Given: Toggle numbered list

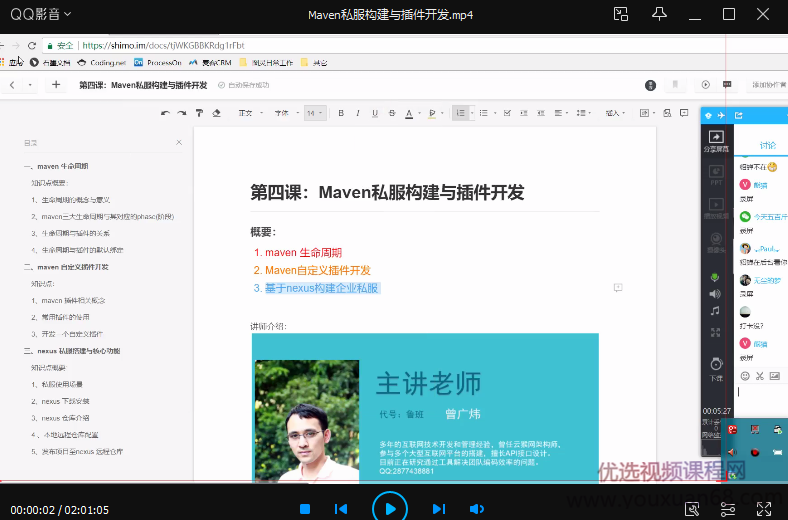Looking at the screenshot, I should point(460,113).
